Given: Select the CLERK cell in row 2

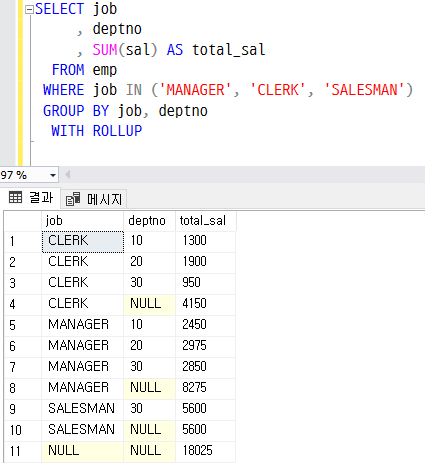Looking at the screenshot, I should (82, 262).
